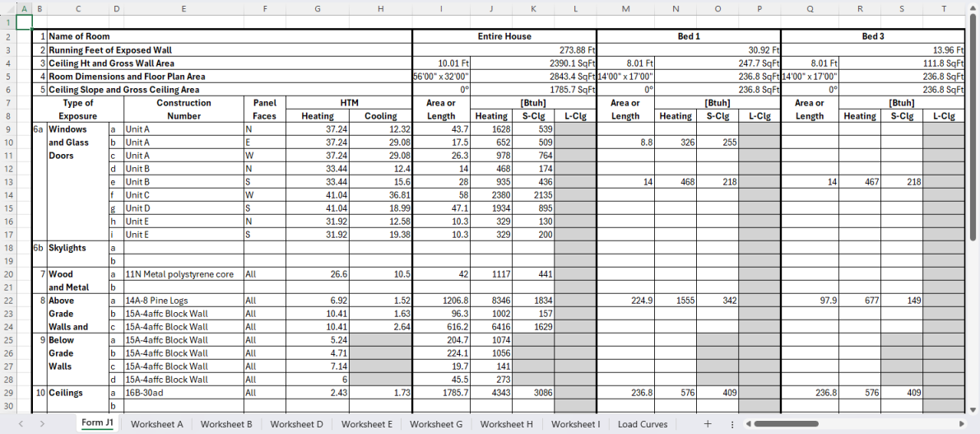Switch to the Form J1 tab
The image size is (980, 434).
point(97,423)
